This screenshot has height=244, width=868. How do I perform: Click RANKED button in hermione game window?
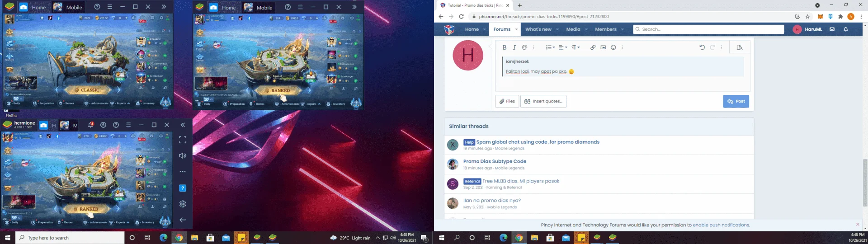point(89,209)
